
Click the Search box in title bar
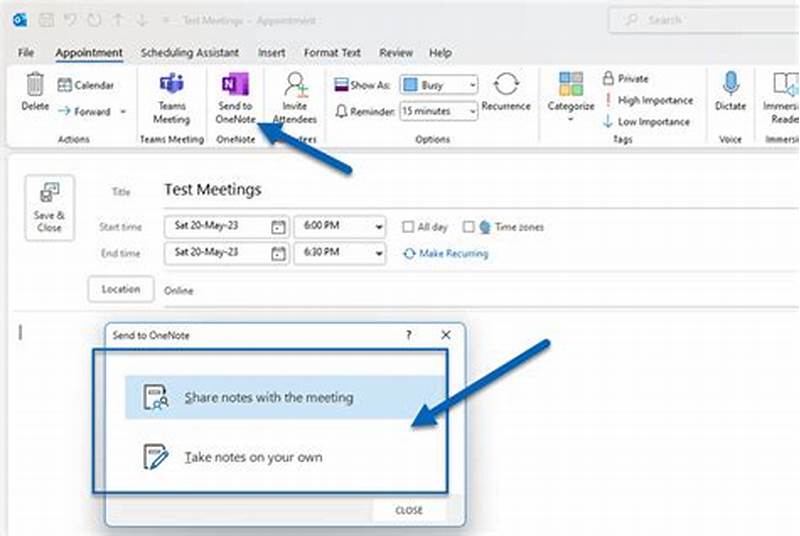pos(704,20)
